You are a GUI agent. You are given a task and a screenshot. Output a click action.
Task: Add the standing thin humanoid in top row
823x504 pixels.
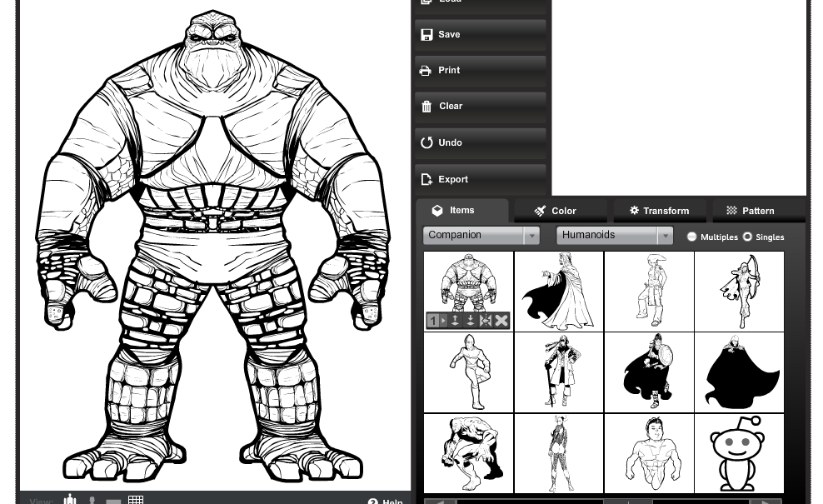point(649,292)
